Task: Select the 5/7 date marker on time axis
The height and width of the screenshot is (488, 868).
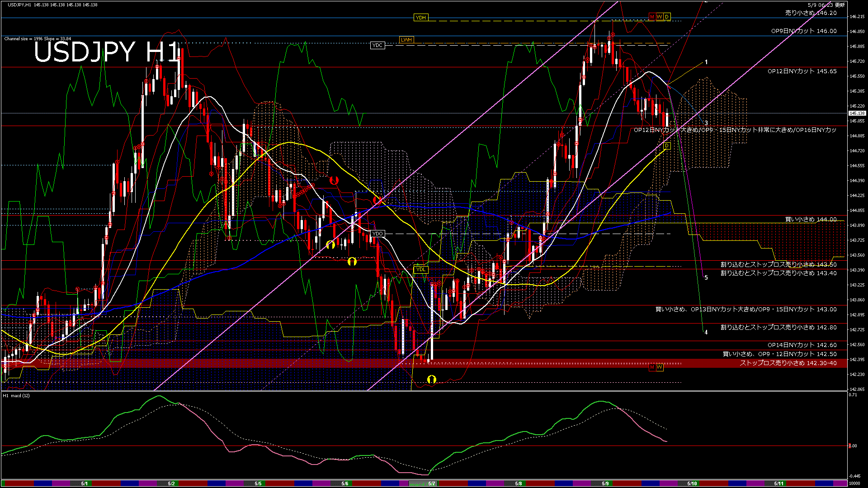Action: point(432,483)
